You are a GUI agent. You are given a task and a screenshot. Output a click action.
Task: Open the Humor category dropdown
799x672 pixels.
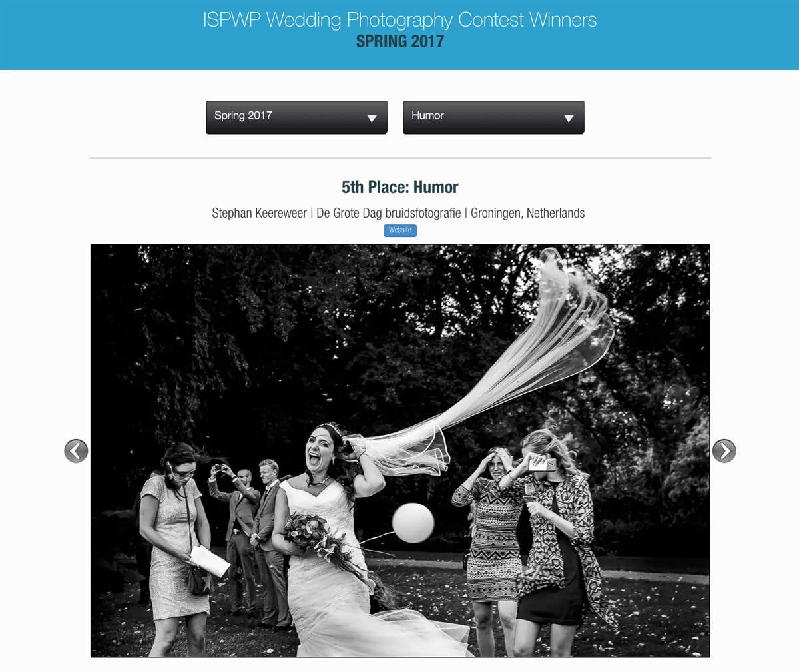click(493, 117)
